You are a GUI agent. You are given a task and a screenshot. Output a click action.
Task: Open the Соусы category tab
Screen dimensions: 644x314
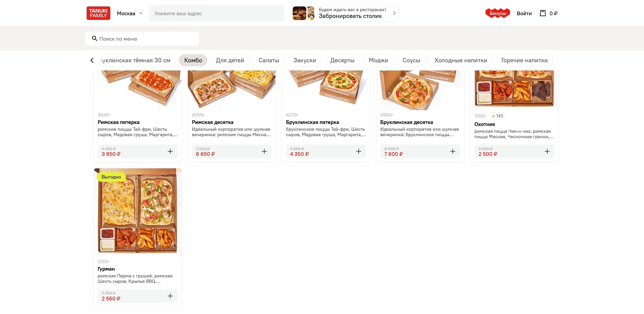coord(411,60)
